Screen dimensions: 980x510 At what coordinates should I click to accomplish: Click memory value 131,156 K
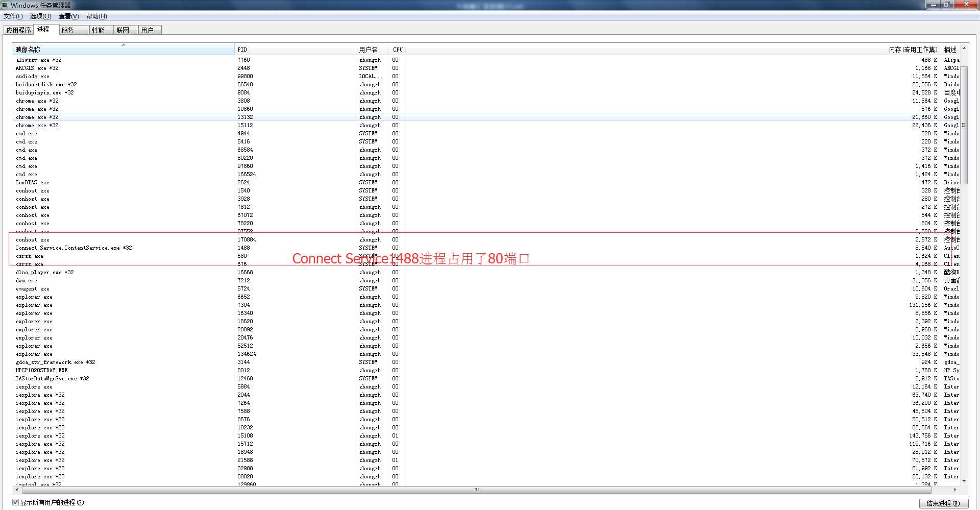pos(923,305)
